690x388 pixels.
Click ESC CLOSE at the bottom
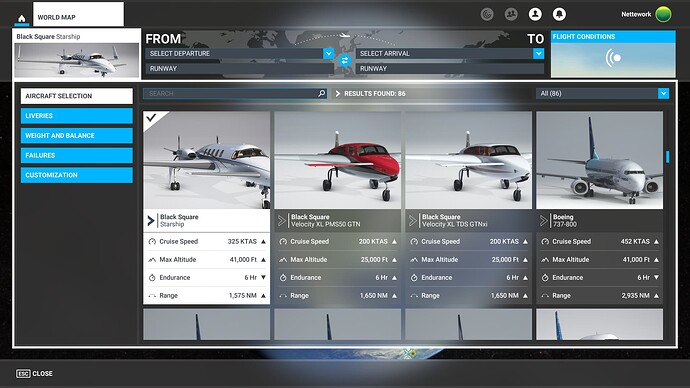click(x=34, y=373)
